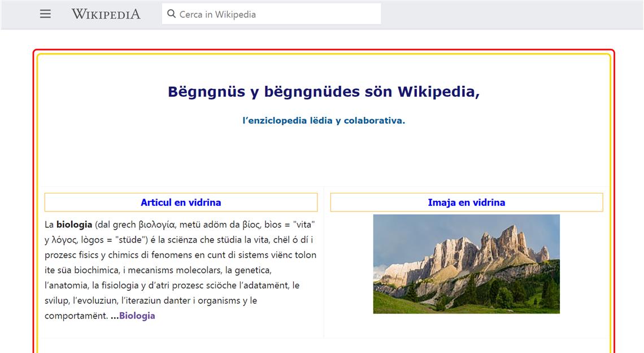Open the featured Dolomites mountain image
644x353 pixels.
pos(466,264)
